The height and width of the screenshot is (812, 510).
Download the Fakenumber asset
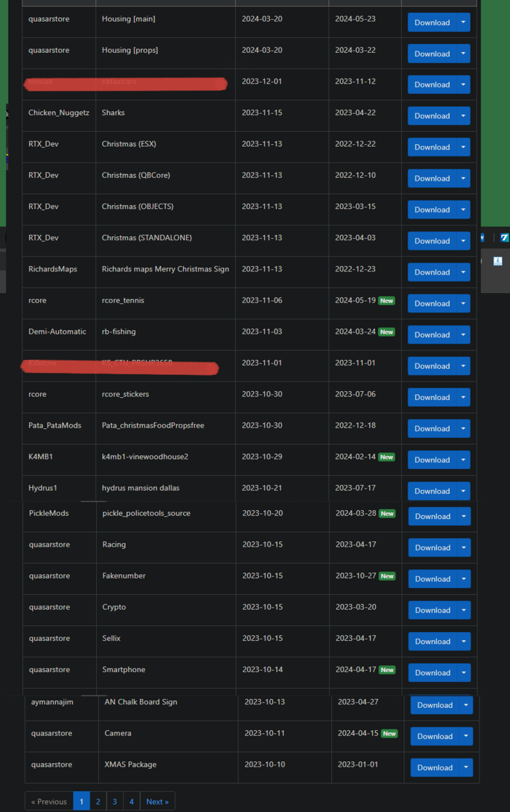click(433, 579)
